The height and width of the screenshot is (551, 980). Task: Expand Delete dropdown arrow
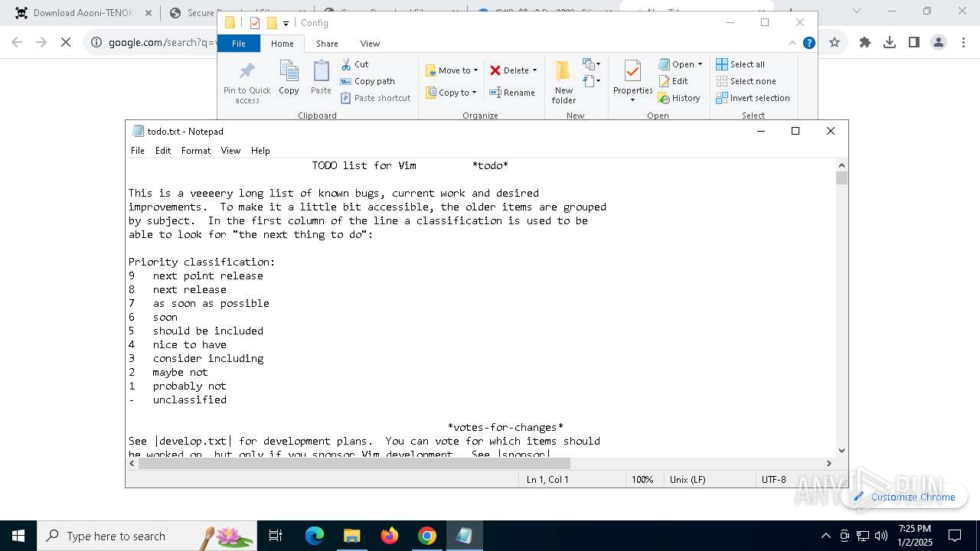tap(534, 70)
